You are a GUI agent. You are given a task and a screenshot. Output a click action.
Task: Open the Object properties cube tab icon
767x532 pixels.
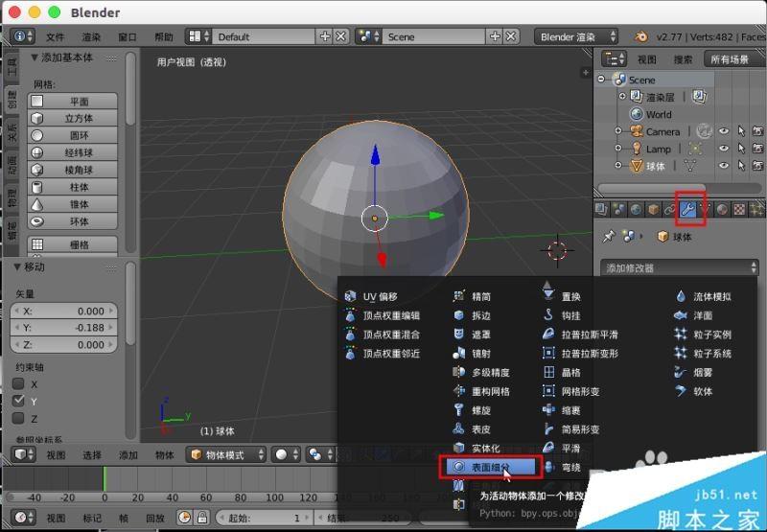pos(653,209)
